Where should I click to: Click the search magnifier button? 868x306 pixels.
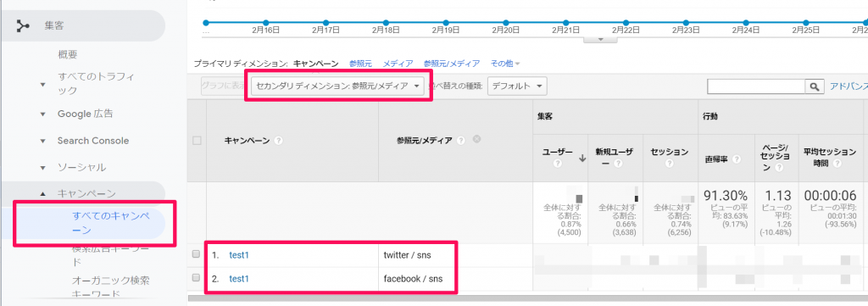tap(814, 86)
